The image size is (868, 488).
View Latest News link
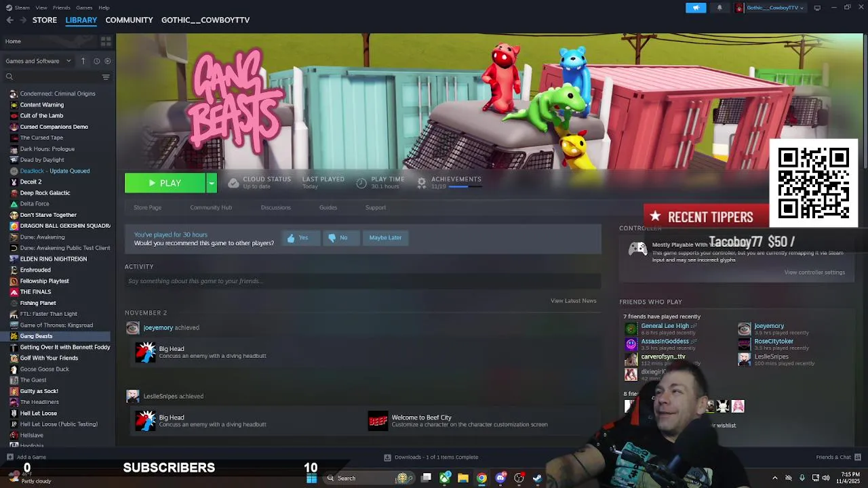[x=573, y=301]
